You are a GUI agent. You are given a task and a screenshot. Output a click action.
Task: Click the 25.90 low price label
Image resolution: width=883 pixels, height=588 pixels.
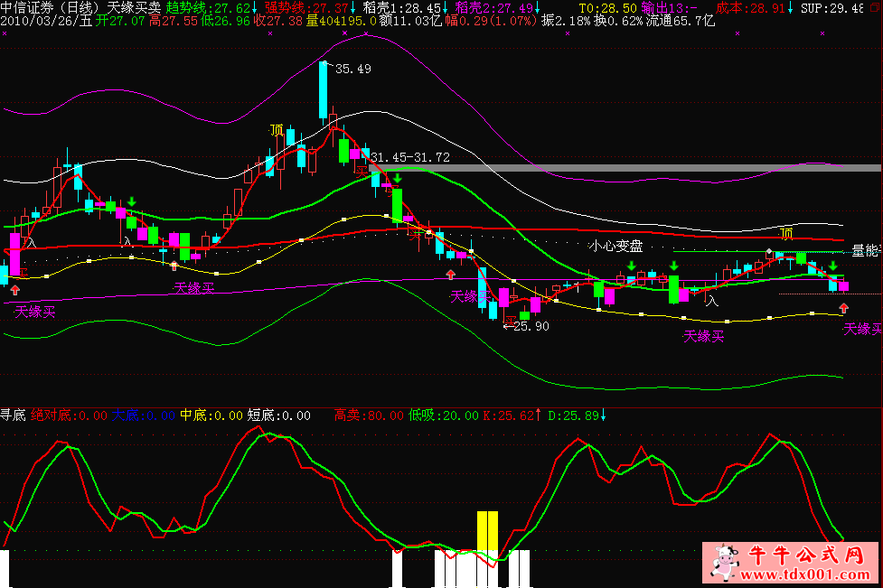[531, 326]
